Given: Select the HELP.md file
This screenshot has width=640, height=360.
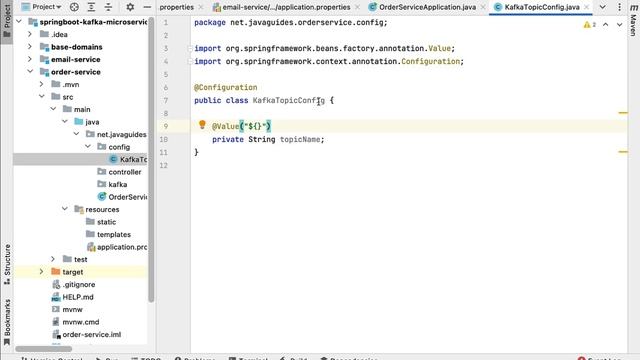Looking at the screenshot, I should tap(73, 297).
